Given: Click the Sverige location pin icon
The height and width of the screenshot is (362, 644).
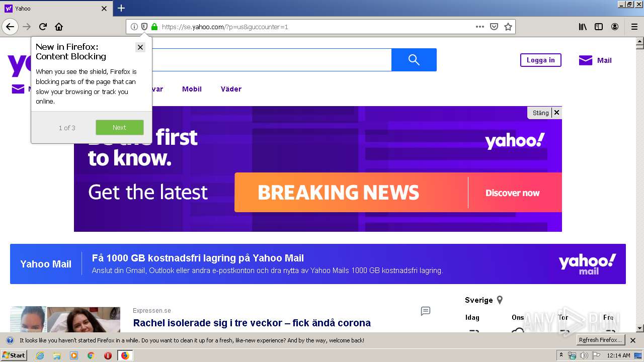Looking at the screenshot, I should 500,300.
